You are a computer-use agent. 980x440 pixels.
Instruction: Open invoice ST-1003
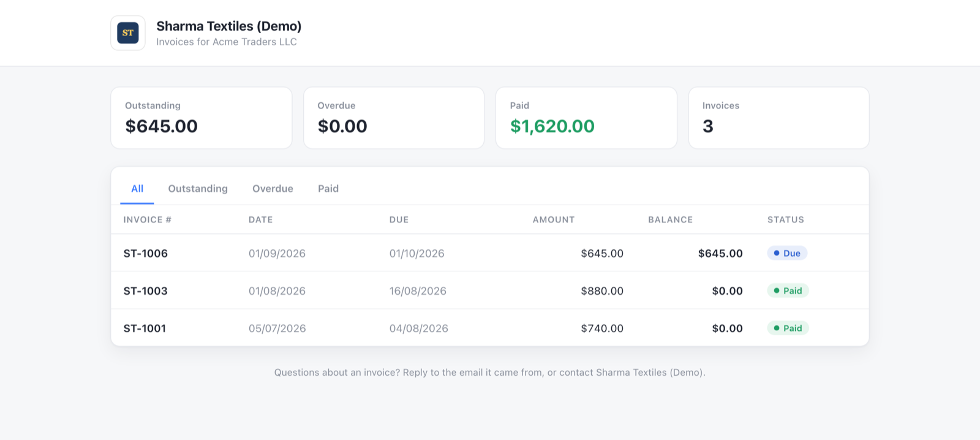[x=146, y=291]
